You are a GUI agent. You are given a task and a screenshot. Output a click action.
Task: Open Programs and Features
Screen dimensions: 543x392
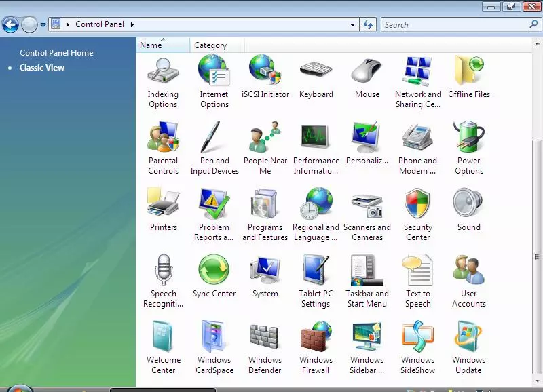[x=265, y=214]
